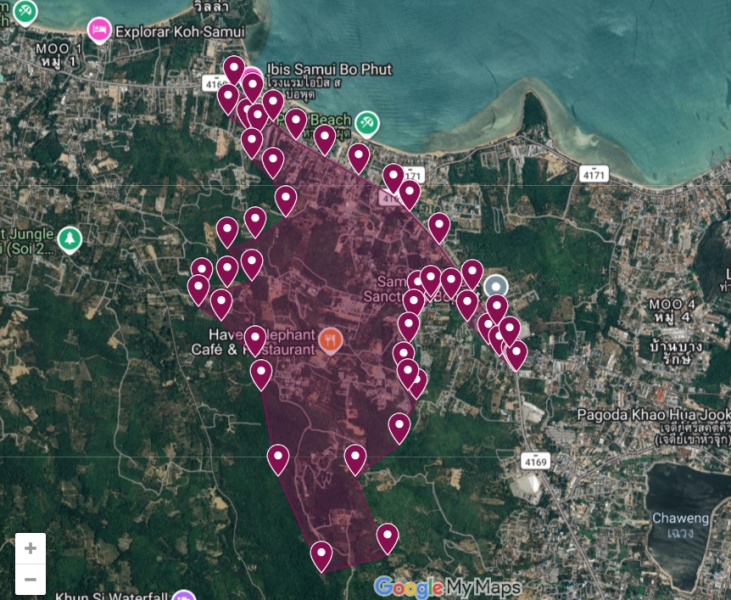Click the green jungle tree icon

69,239
